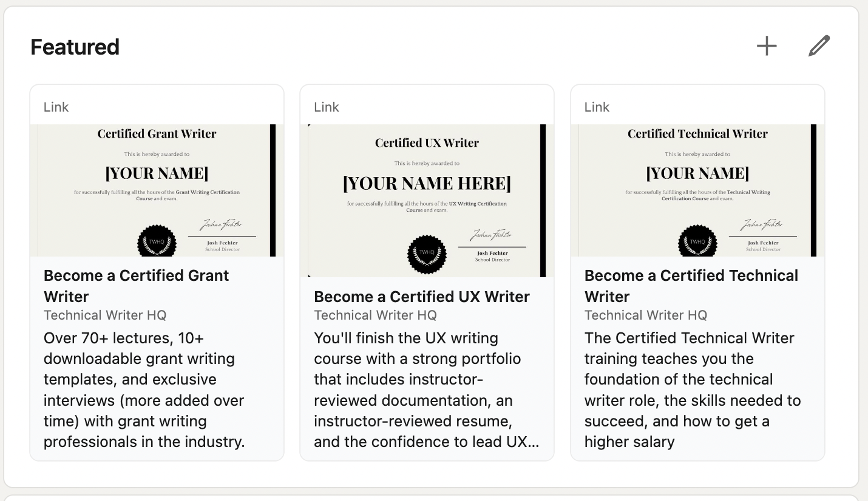Screen dimensions: 868x501
Task: Open the Become a Certified Technical Writer link
Action: click(691, 285)
